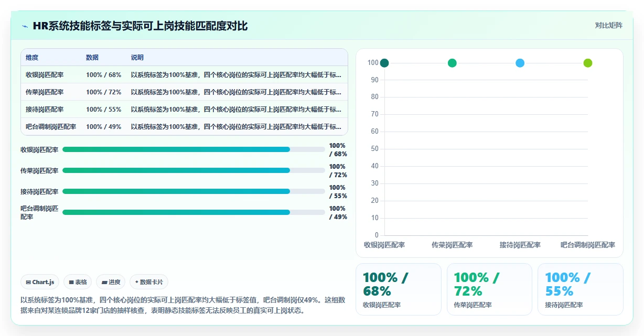Select the 收银岗匹配率 table row cell
Screen dimensions: 644x336
pos(45,75)
